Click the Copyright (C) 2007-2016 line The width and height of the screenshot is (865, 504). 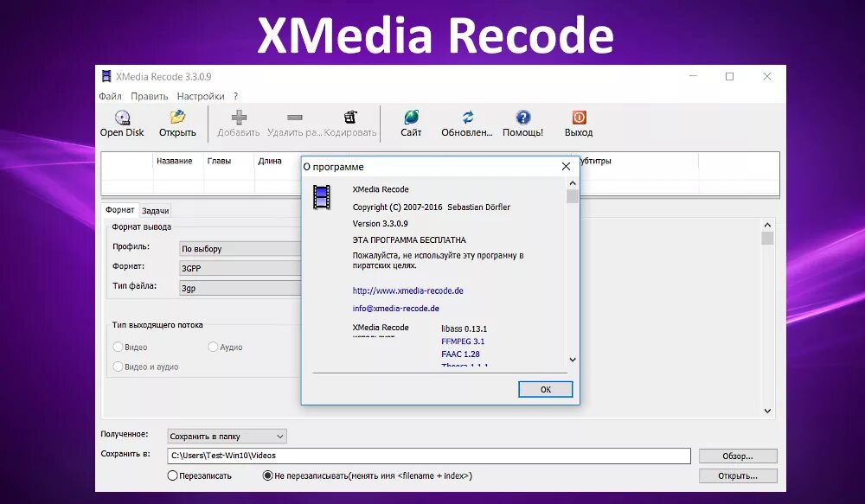coord(432,207)
